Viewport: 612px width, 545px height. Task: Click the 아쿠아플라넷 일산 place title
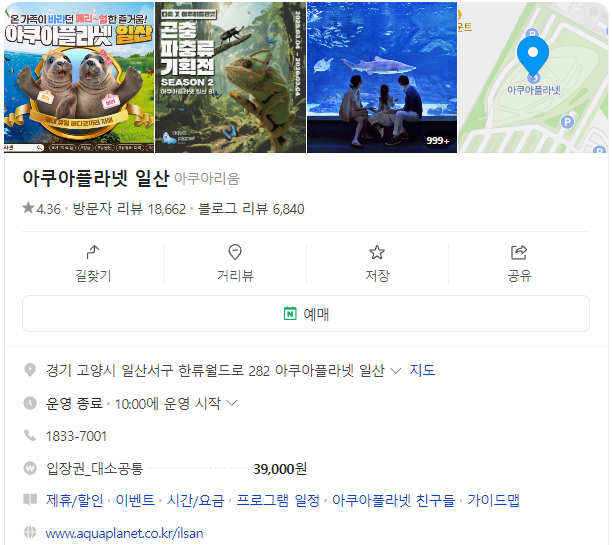coord(96,178)
